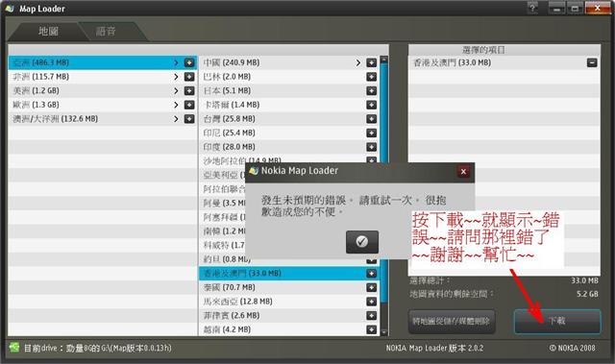
Task: Add 歐洲 (1.3 GB) with plus icon
Action: [x=189, y=105]
